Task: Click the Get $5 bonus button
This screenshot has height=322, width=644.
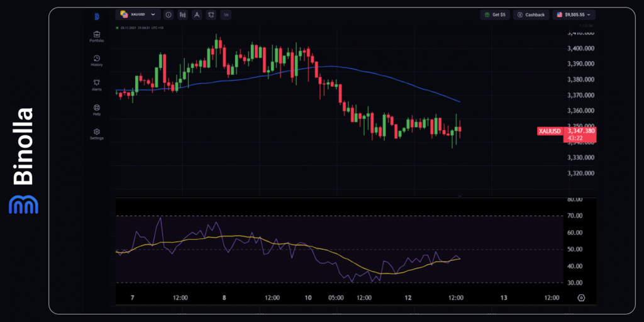Action: (x=495, y=14)
